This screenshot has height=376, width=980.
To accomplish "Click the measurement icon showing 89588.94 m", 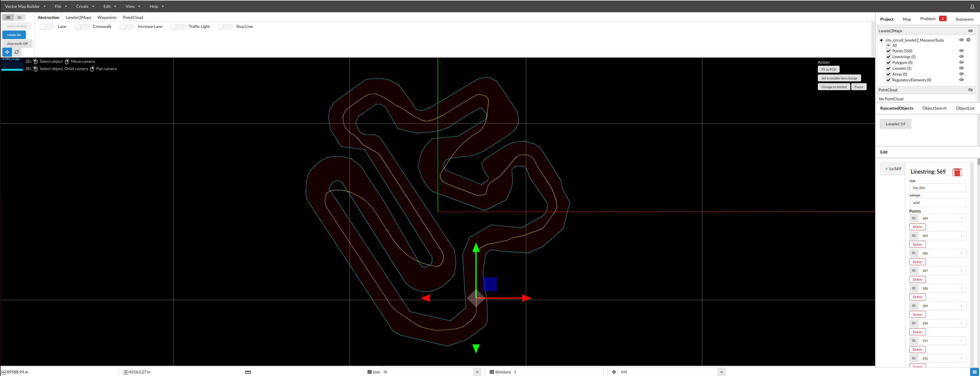I will (x=4, y=372).
